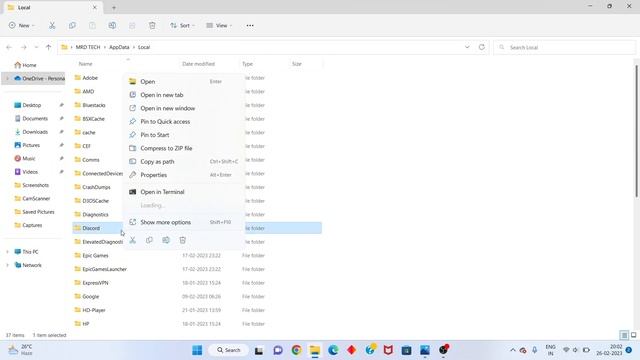Open the View dropdown
The image size is (640, 360).
point(219,25)
